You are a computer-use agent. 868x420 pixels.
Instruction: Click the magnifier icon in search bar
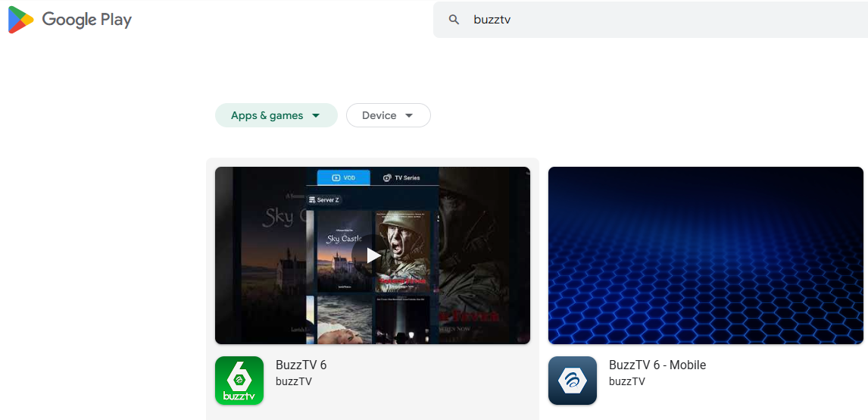[x=454, y=20]
